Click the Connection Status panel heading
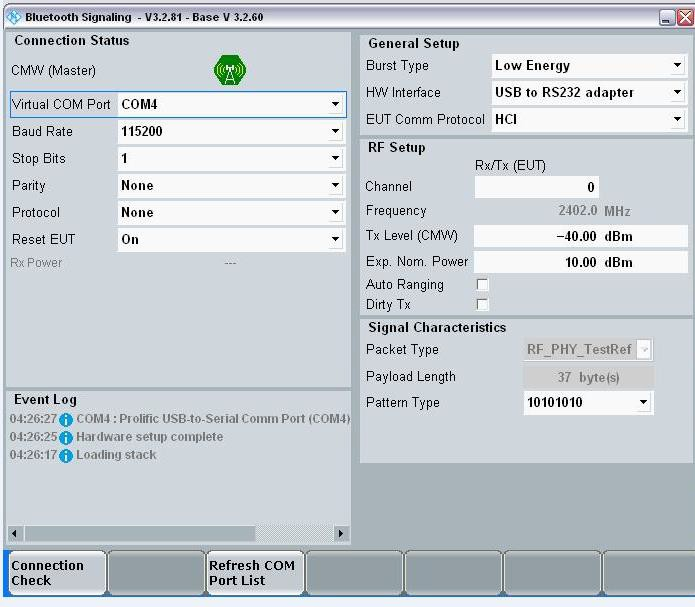This screenshot has height=607, width=695. (72, 40)
